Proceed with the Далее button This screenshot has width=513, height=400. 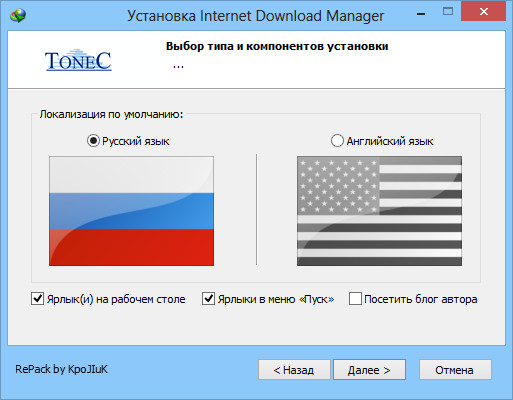pos(369,370)
